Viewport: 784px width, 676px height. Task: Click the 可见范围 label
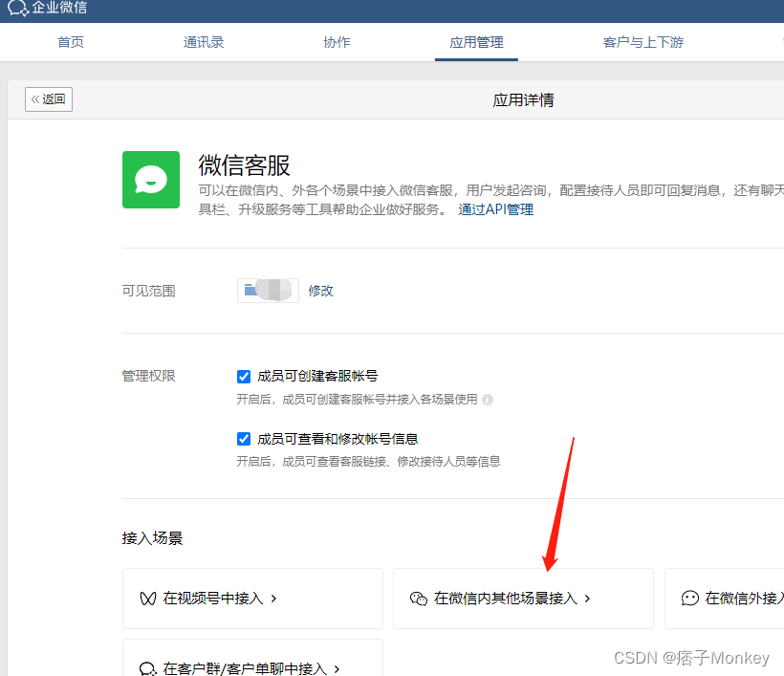(148, 291)
